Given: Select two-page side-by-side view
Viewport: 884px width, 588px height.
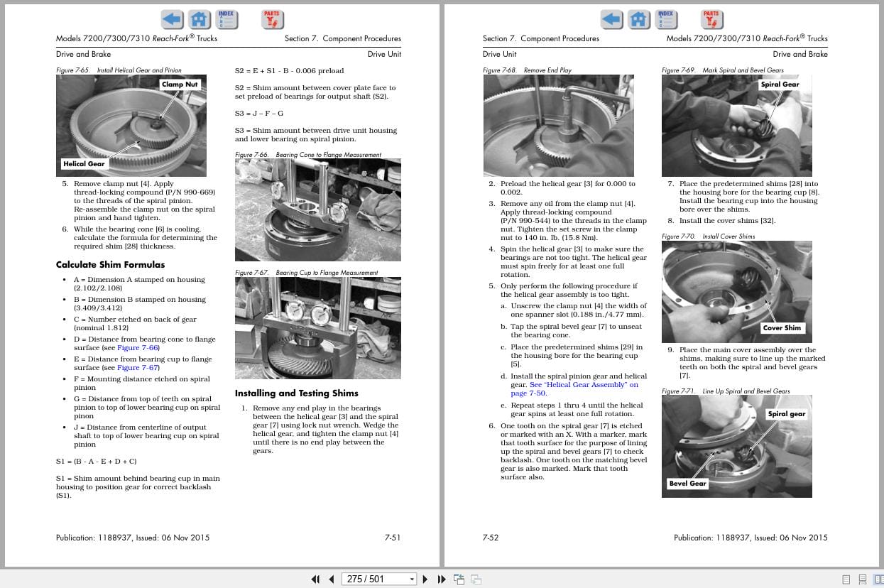Looking at the screenshot, I should pos(878,579).
